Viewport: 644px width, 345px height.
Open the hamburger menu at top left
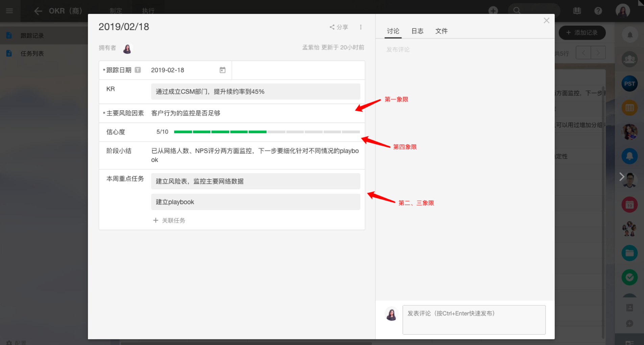pos(9,11)
